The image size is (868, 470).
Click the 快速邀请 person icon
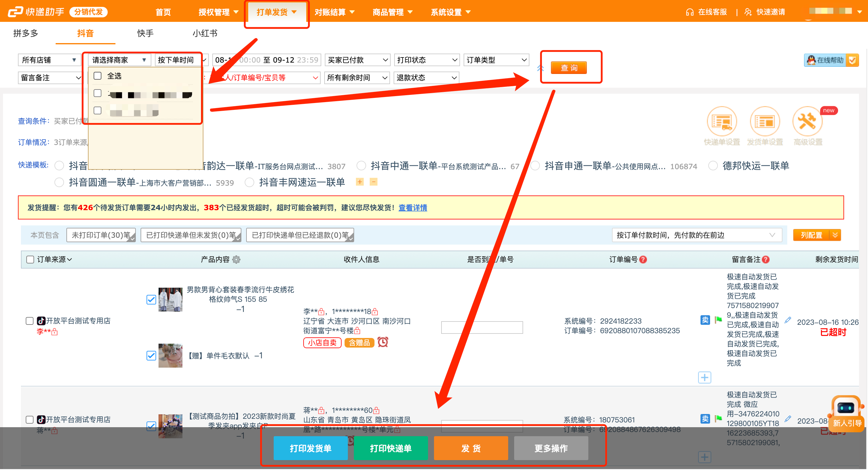748,12
